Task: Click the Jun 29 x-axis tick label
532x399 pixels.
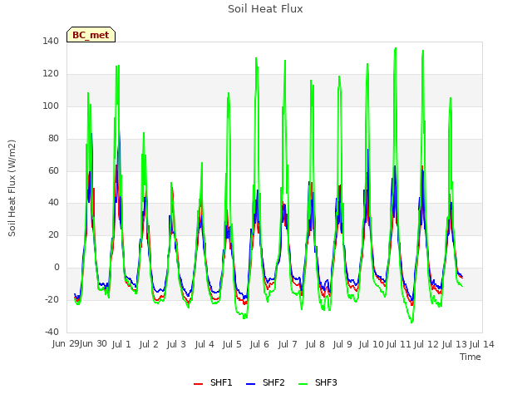Action: pyautogui.click(x=66, y=343)
